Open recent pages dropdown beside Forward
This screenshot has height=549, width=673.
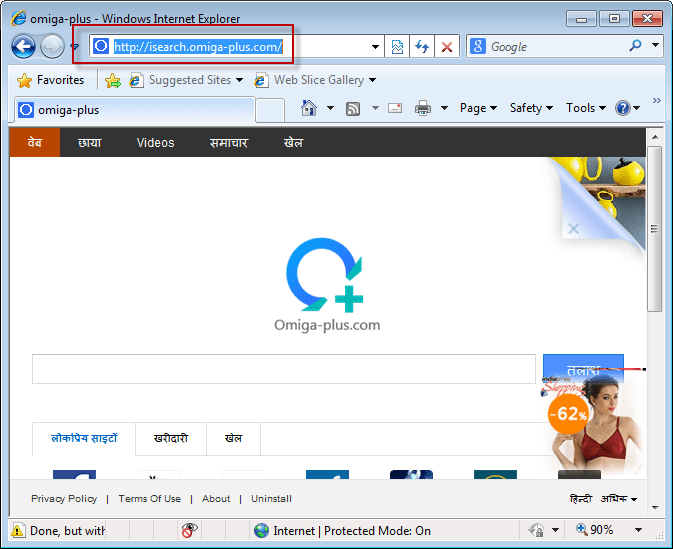(75, 46)
